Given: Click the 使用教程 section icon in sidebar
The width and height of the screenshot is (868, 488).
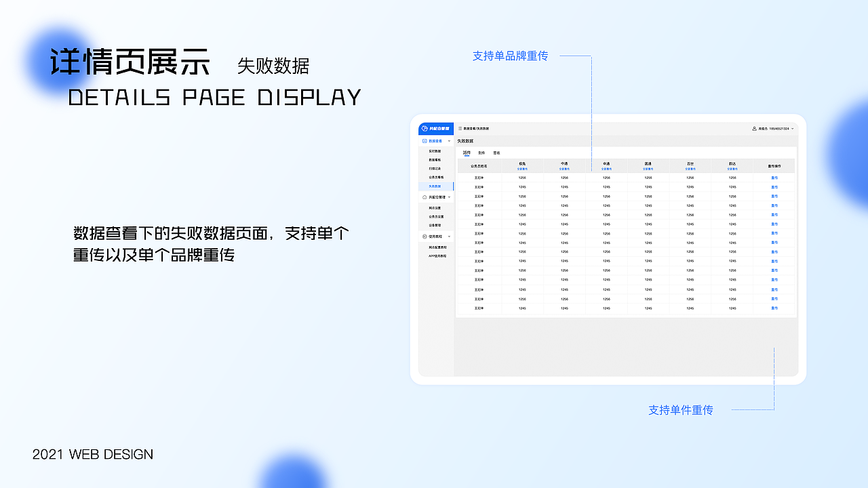Looking at the screenshot, I should [x=424, y=236].
